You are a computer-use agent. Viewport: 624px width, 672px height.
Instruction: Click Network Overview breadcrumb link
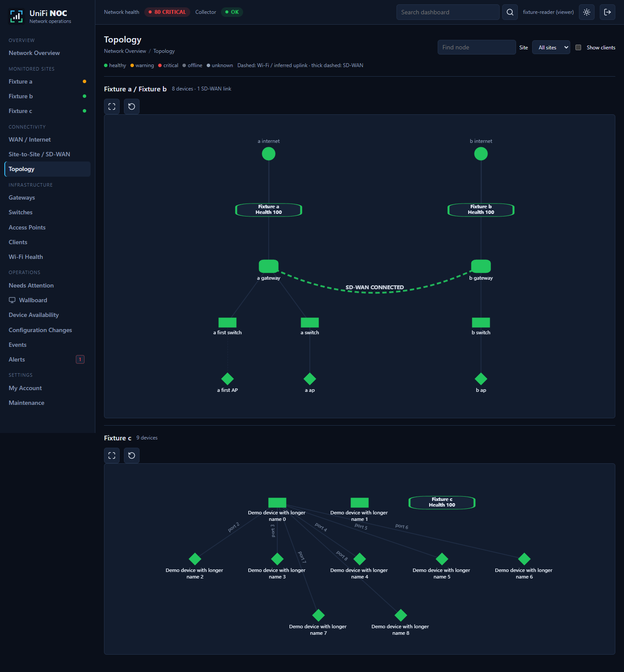point(125,51)
